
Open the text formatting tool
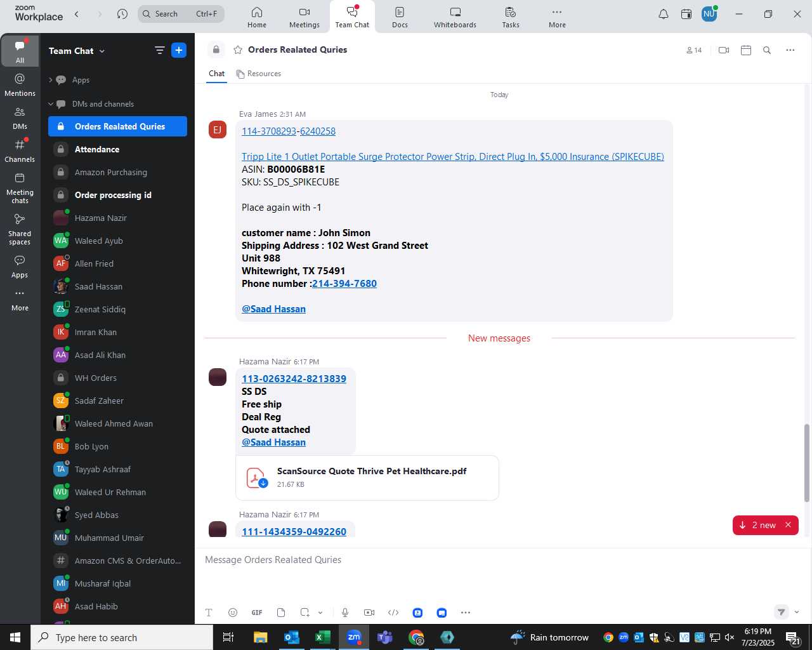click(209, 613)
